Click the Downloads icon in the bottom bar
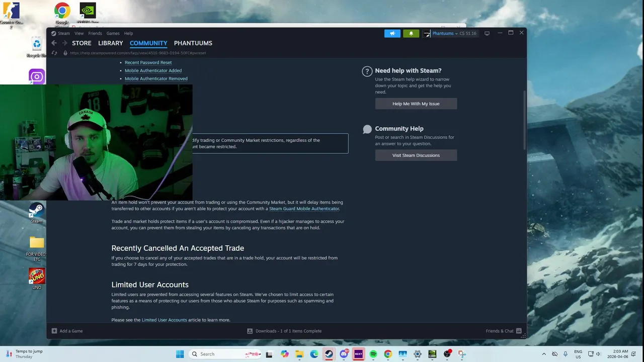 [x=250, y=331]
